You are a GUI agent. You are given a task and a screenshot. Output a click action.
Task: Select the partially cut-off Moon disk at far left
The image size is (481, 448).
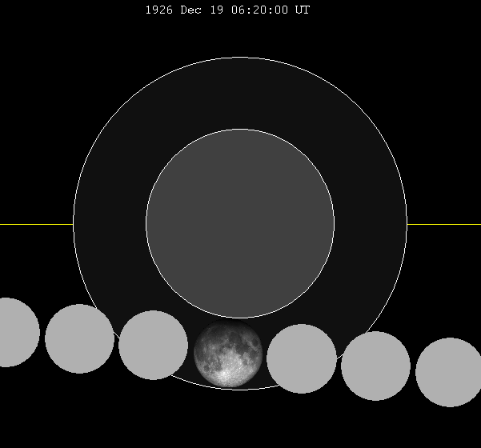pos(14,332)
